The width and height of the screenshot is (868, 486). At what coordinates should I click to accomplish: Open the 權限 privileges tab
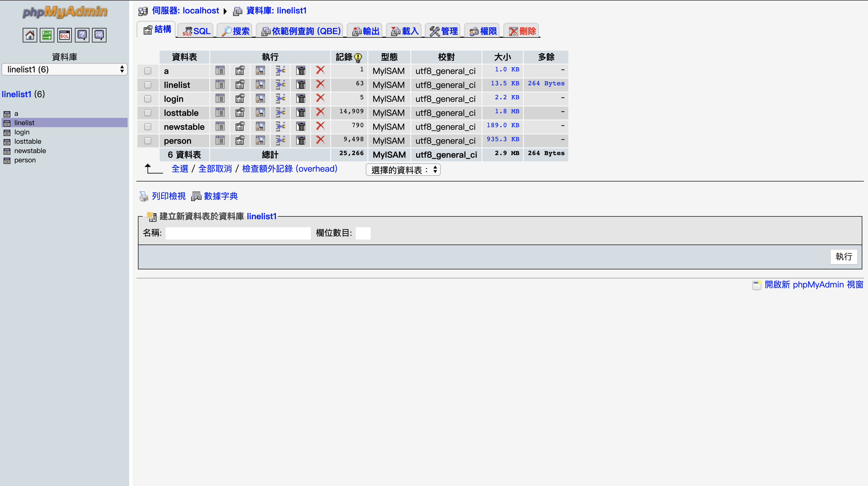(482, 31)
